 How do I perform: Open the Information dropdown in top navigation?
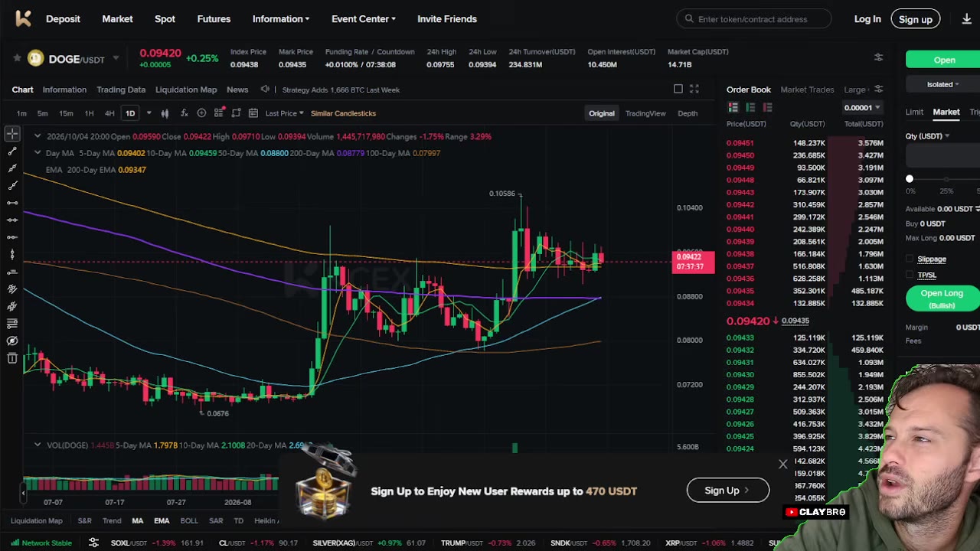point(281,19)
